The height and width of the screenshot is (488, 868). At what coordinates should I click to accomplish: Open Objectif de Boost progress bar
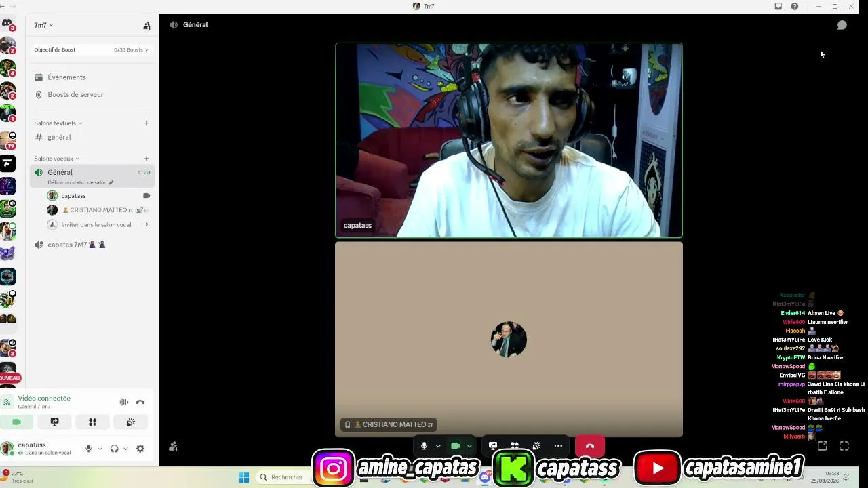(x=92, y=49)
